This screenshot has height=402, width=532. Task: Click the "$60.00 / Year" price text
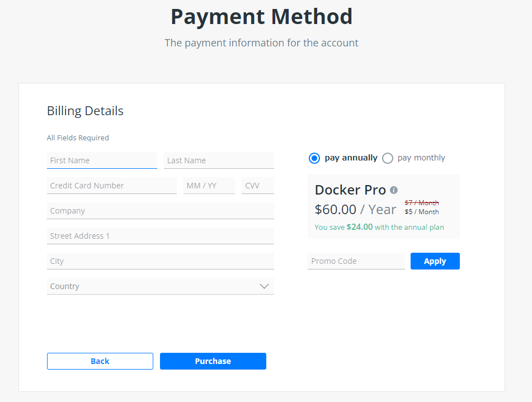click(355, 210)
